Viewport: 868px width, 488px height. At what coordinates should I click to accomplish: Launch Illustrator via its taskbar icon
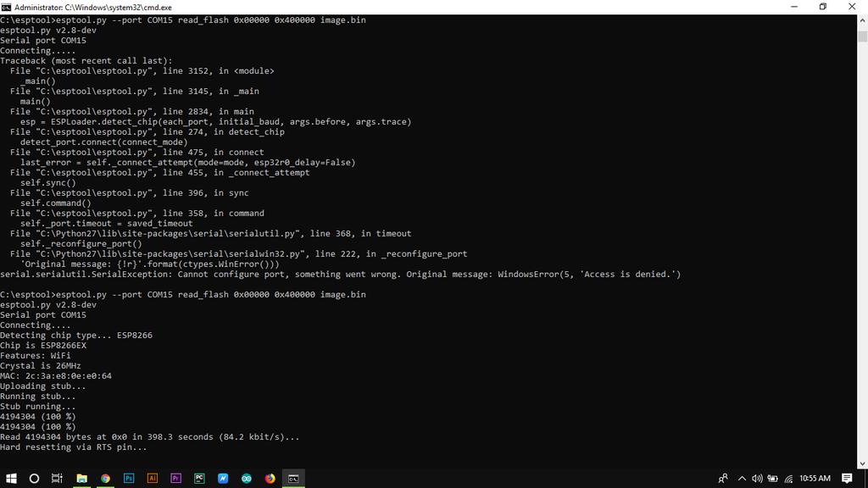pos(153,478)
